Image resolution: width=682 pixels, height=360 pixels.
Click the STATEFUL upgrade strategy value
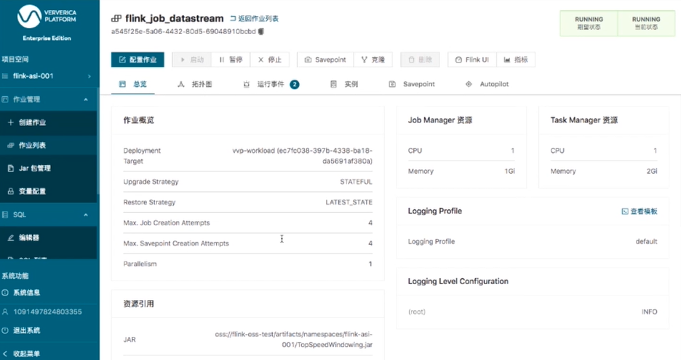coord(356,182)
